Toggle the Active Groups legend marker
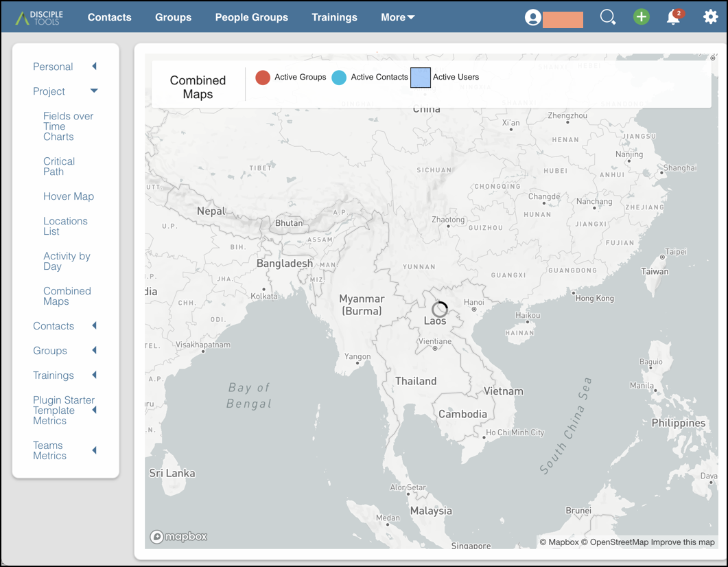Image resolution: width=728 pixels, height=567 pixels. tap(263, 78)
